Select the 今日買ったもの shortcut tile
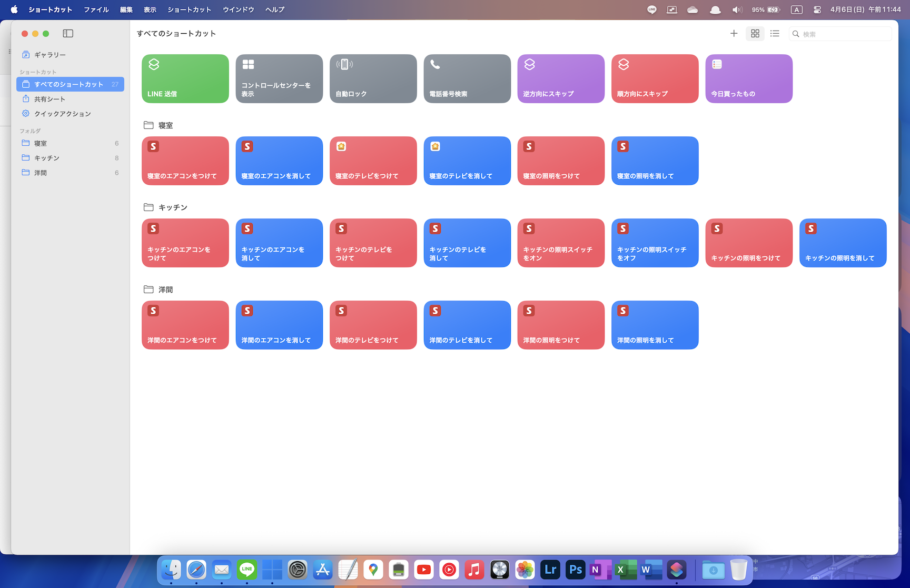910x588 pixels. (748, 78)
